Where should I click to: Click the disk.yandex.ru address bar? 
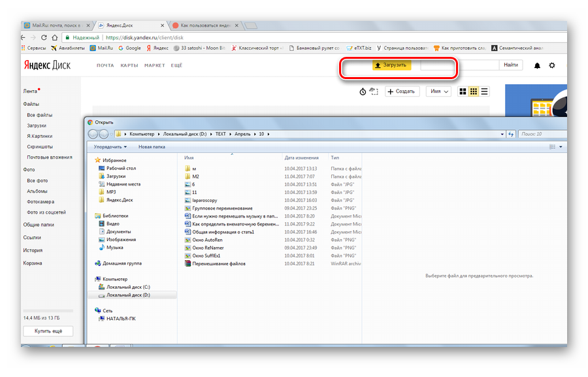pyautogui.click(x=315, y=37)
